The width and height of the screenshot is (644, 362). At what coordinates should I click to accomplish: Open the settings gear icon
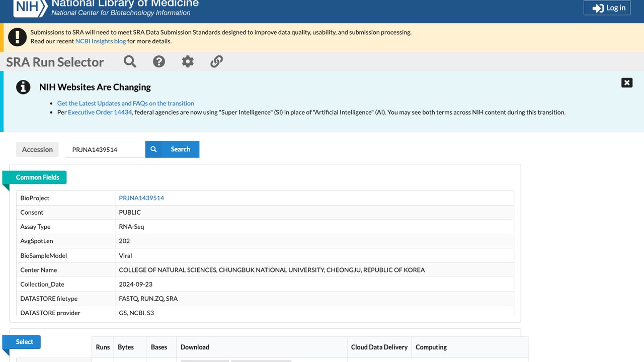pyautogui.click(x=188, y=61)
